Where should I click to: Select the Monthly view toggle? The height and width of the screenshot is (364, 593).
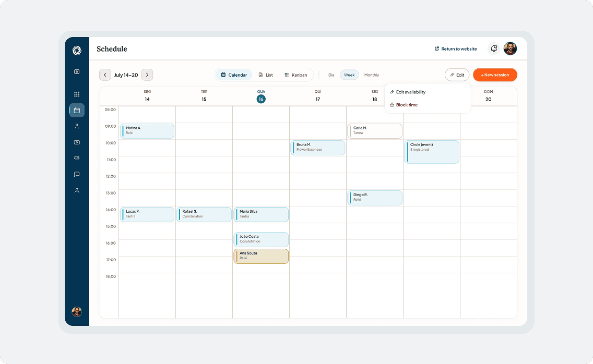pos(371,75)
